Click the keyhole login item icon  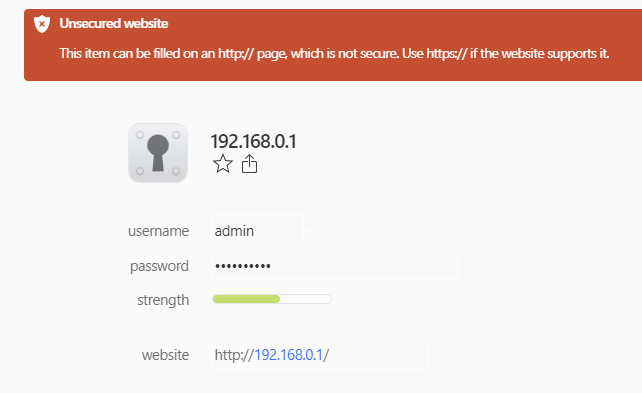[158, 153]
